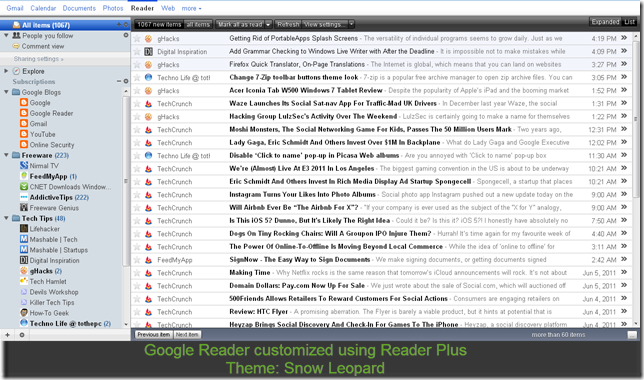The height and width of the screenshot is (380, 644).
Task: Click Subscriptions options circle icon
Action: point(126,81)
